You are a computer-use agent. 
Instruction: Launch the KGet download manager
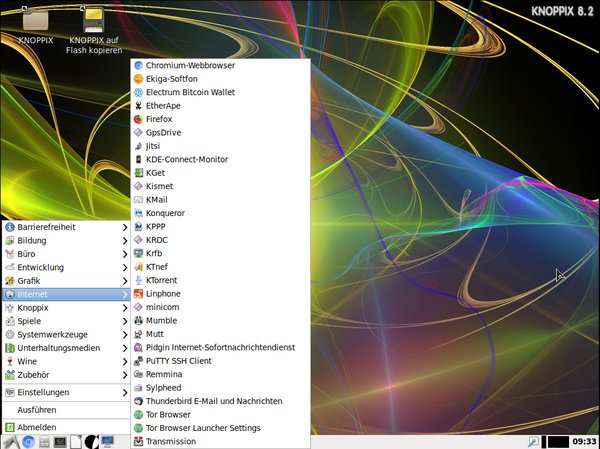click(220, 173)
